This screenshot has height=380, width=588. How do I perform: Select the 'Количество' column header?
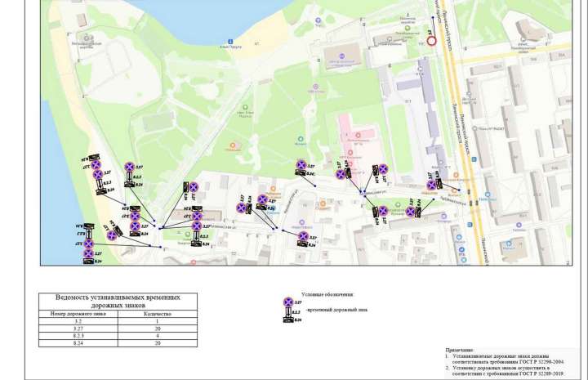(156, 314)
